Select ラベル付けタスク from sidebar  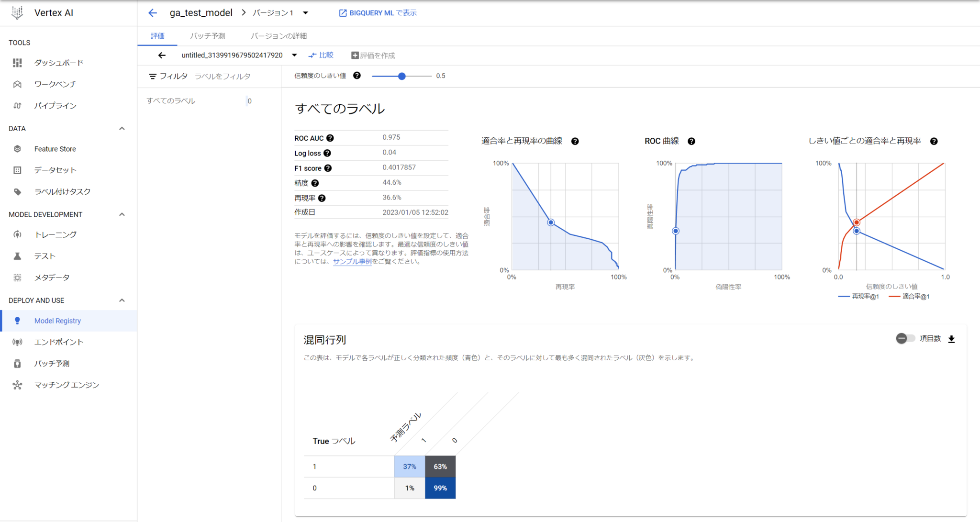point(62,191)
